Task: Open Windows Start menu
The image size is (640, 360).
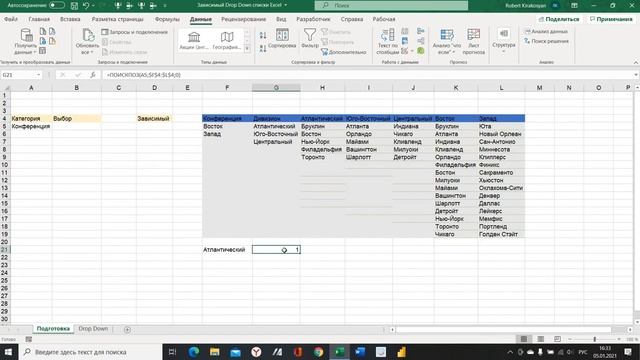Action: (9, 351)
